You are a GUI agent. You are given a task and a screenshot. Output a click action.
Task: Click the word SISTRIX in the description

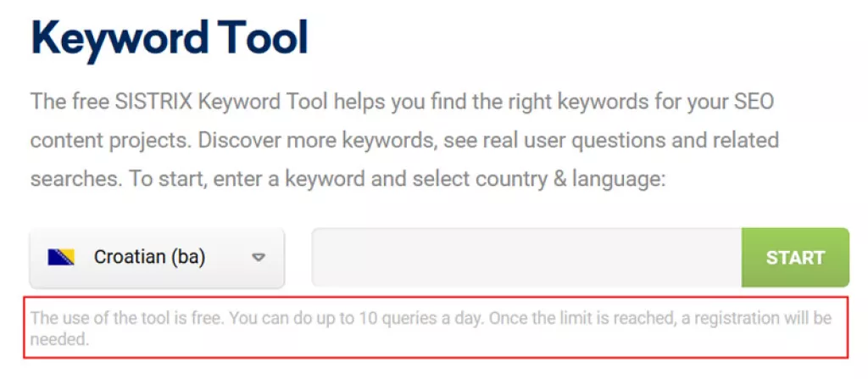164,103
